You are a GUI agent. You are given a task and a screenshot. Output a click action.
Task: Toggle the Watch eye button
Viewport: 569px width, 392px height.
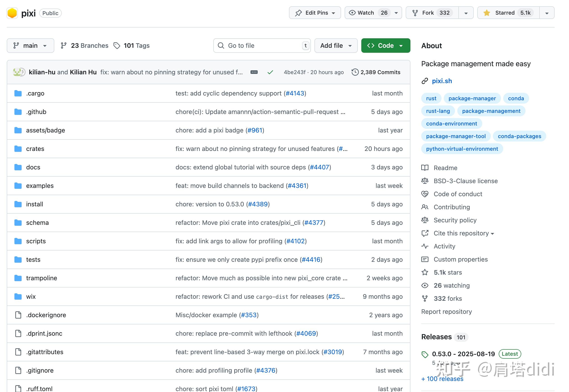pyautogui.click(x=366, y=13)
